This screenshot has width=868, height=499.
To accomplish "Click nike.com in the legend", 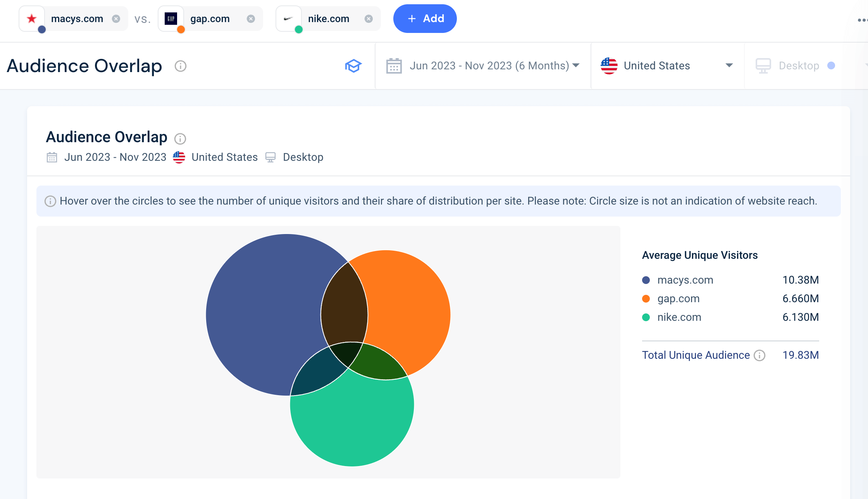I will [x=679, y=317].
